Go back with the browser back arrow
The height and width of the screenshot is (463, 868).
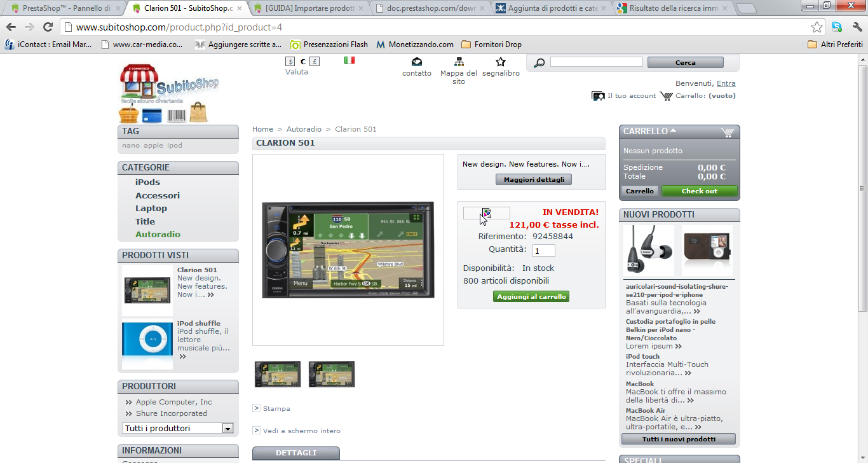(x=11, y=27)
